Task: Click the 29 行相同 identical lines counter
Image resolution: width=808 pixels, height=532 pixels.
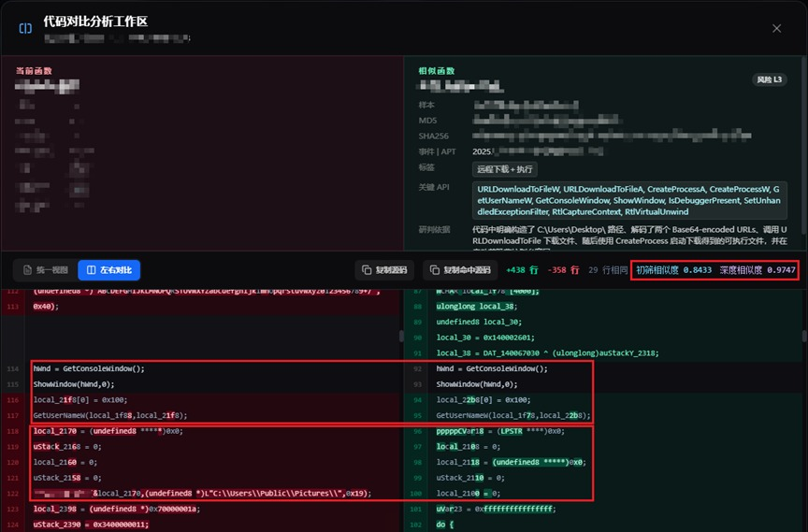Action: pos(608,270)
